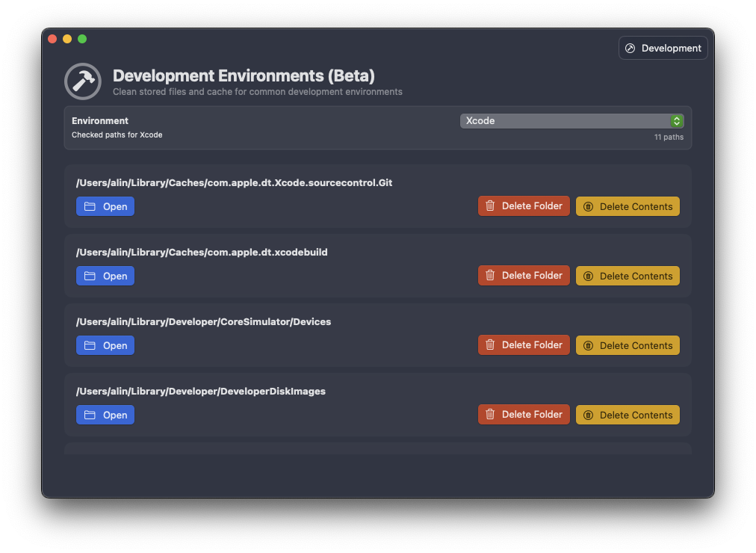Delete Folder for CoreSimulator/Devices
Image resolution: width=756 pixels, height=553 pixels.
[524, 345]
